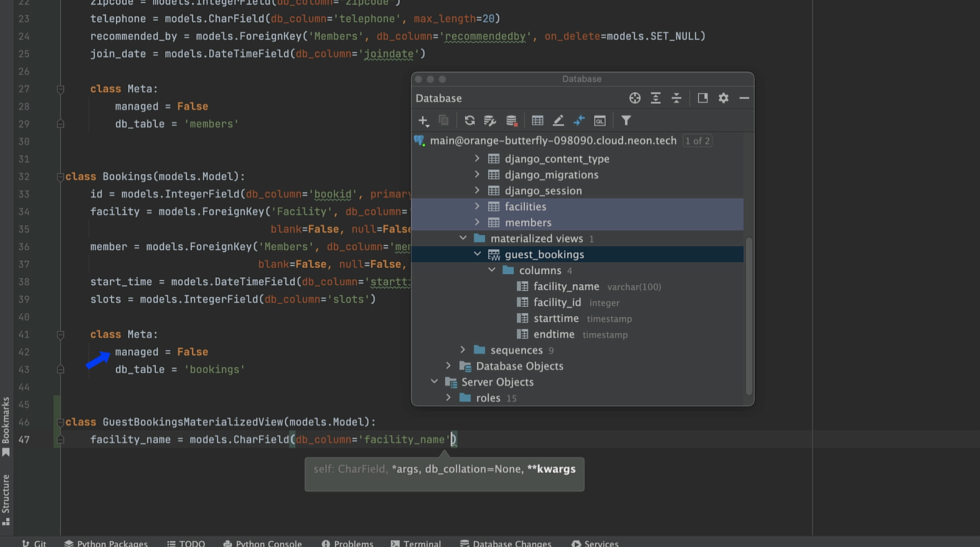The width and height of the screenshot is (980, 547).
Task: Open the Python Console tab
Action: [x=263, y=543]
